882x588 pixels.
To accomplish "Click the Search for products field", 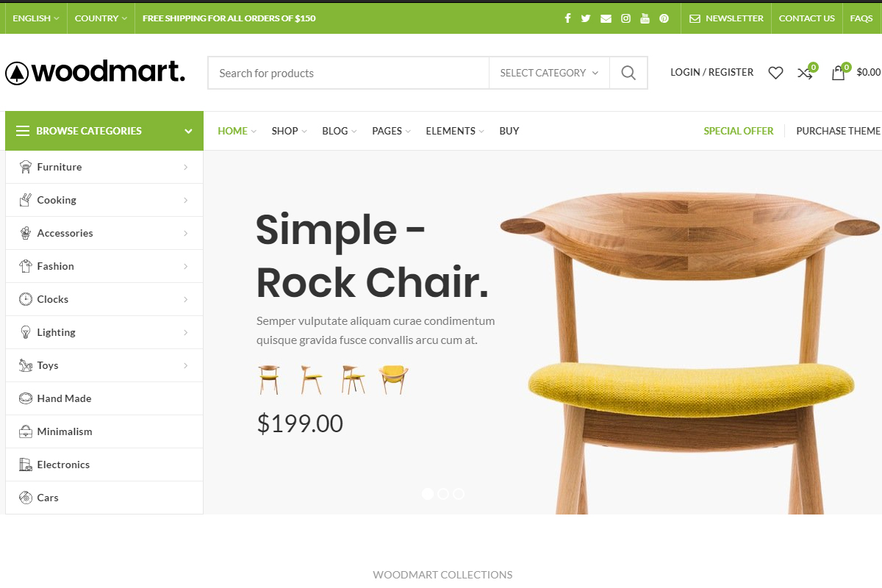I will point(348,73).
